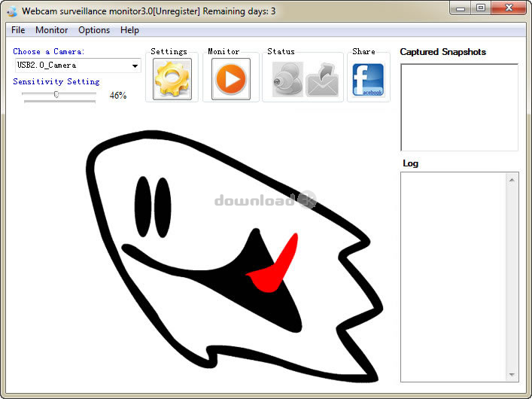
Task: Click the webcam status icon
Action: [287, 80]
